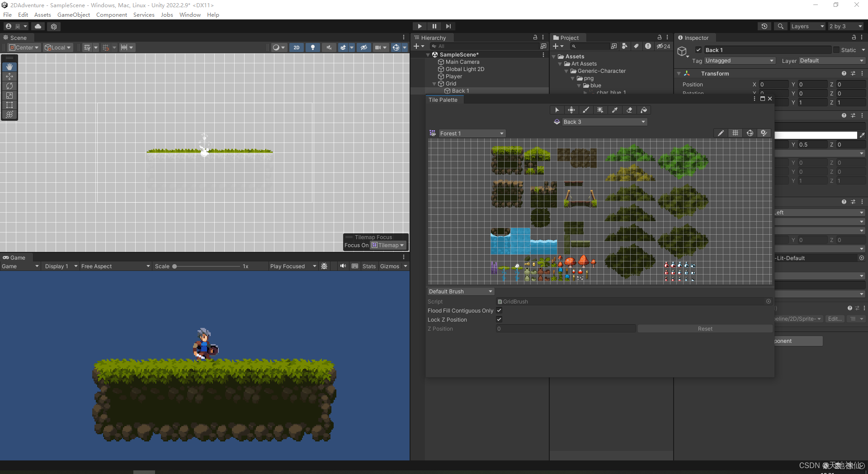Toggle Scene view audio mute

[x=329, y=47]
